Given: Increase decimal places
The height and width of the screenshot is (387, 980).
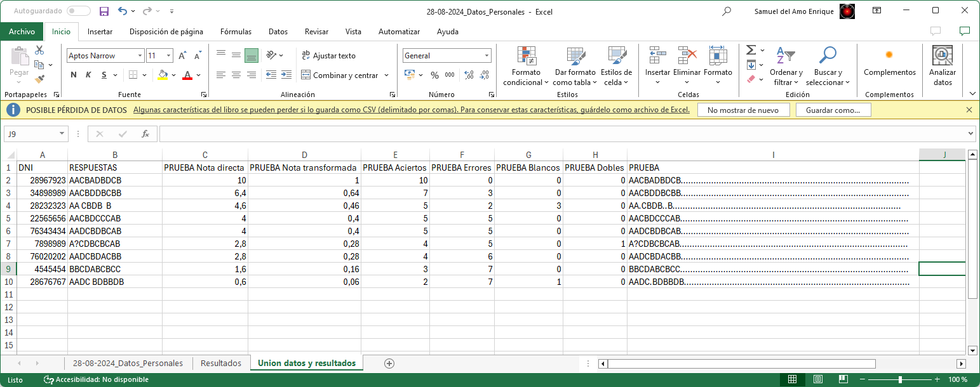Looking at the screenshot, I should [x=469, y=75].
